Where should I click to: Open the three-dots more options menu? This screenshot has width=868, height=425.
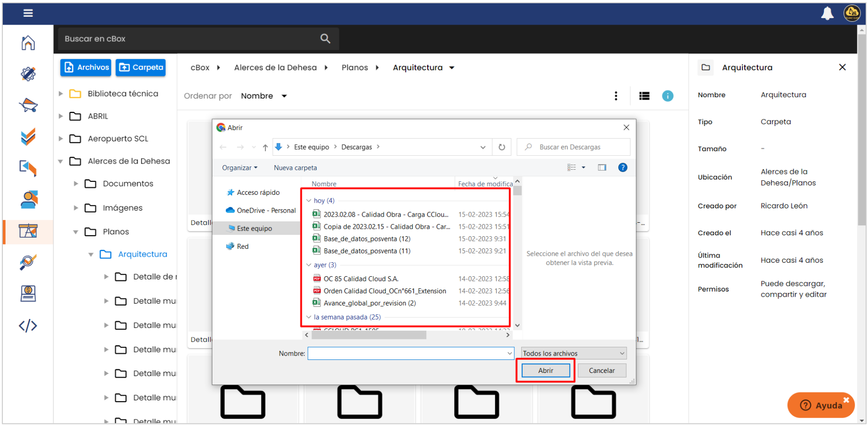(x=616, y=96)
